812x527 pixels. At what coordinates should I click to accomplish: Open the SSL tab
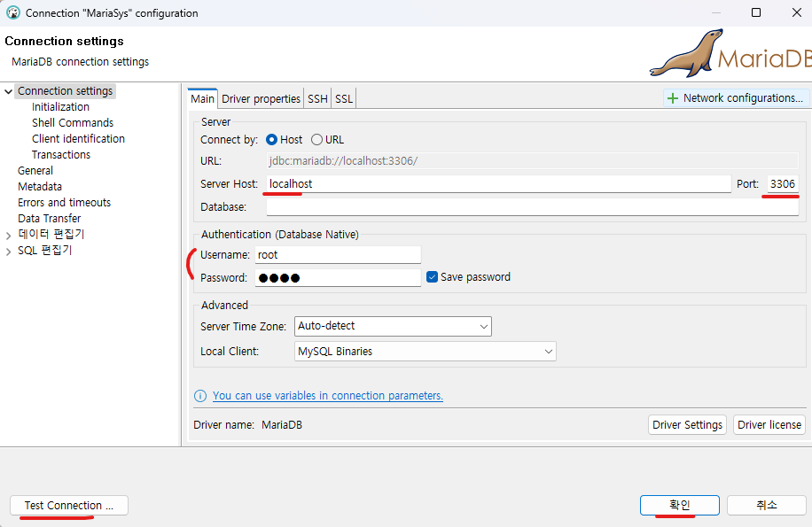pyautogui.click(x=343, y=99)
